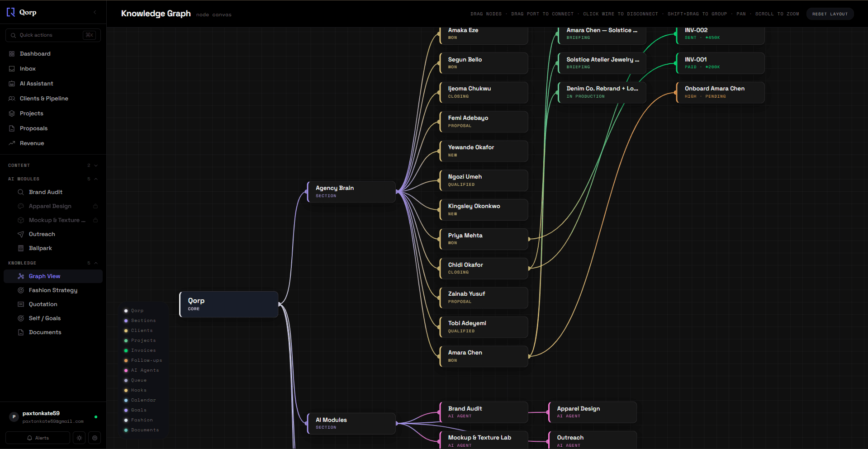Click the Projects stack icon

(x=12, y=113)
